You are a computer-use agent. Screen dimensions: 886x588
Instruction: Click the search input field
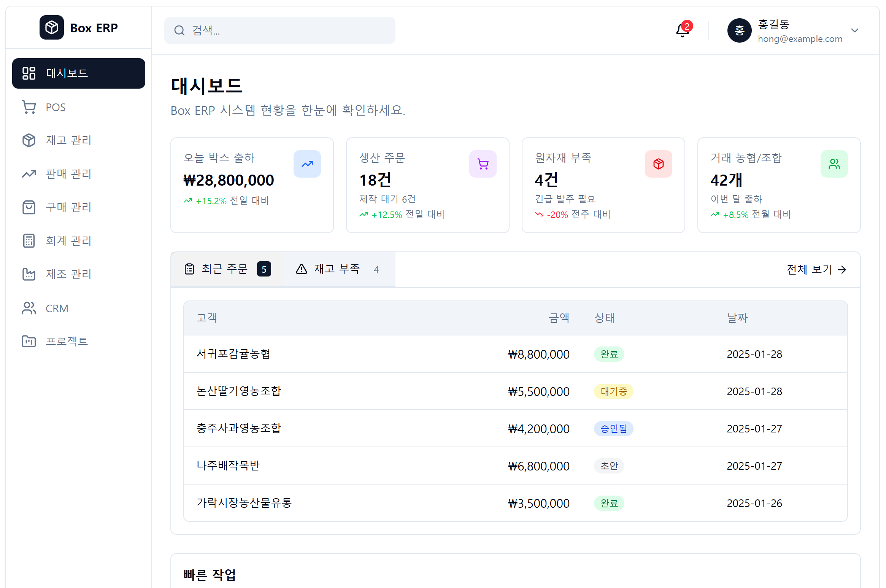(279, 30)
